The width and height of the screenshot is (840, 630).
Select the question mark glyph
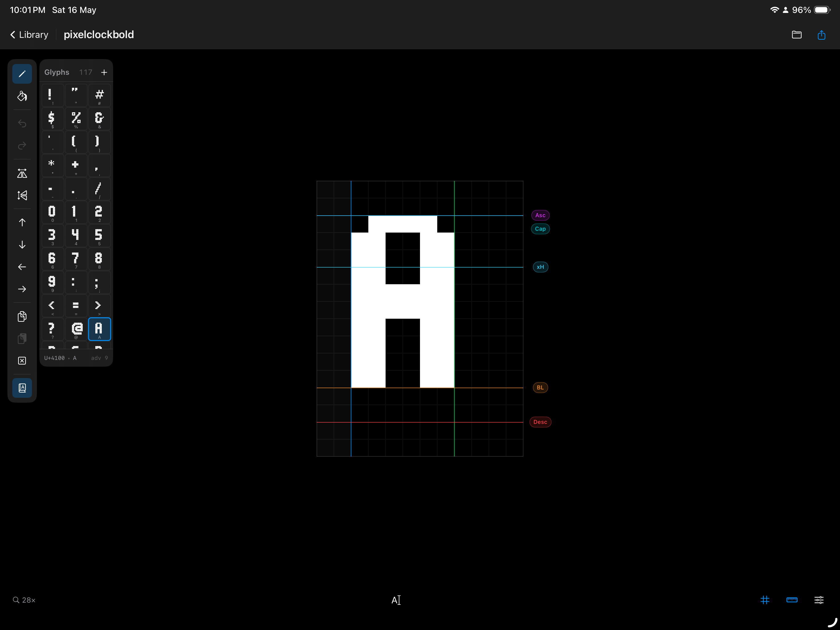click(x=53, y=329)
